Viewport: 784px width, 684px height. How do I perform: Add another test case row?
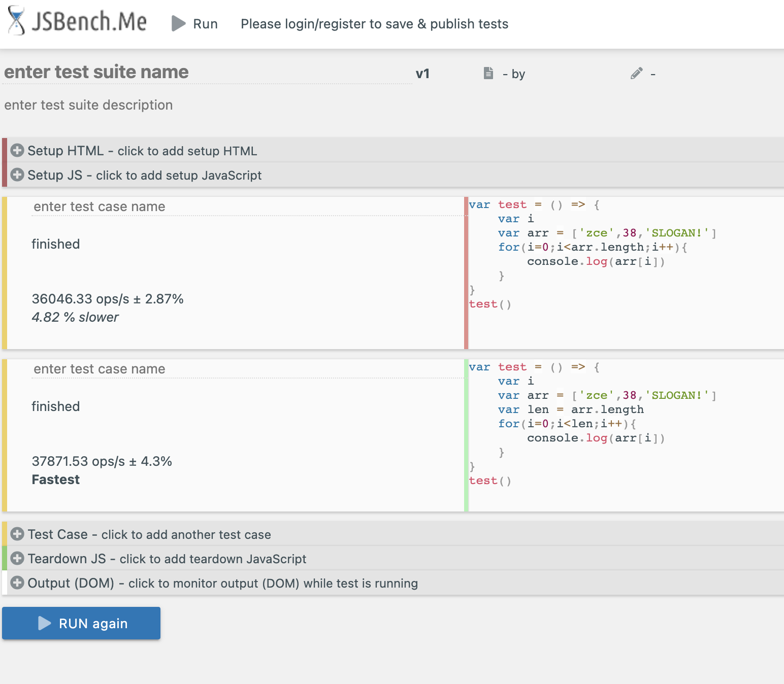pos(149,534)
